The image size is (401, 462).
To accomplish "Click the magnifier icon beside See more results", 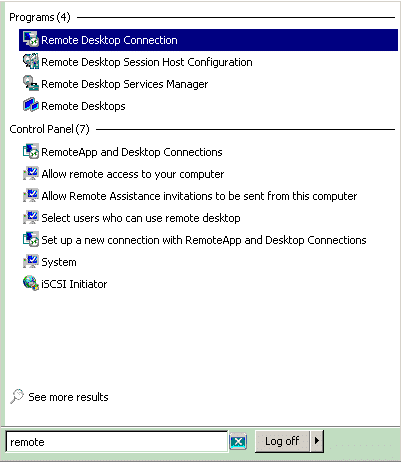I will pyautogui.click(x=17, y=396).
